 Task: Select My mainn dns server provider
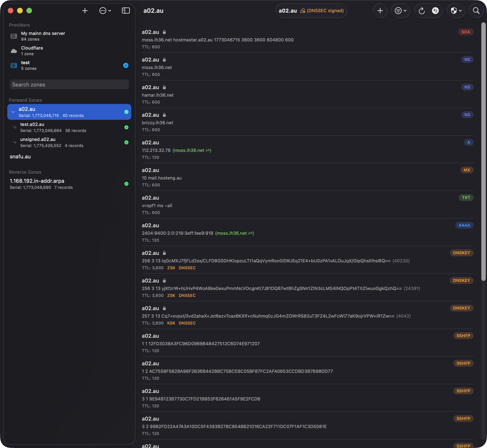click(69, 36)
